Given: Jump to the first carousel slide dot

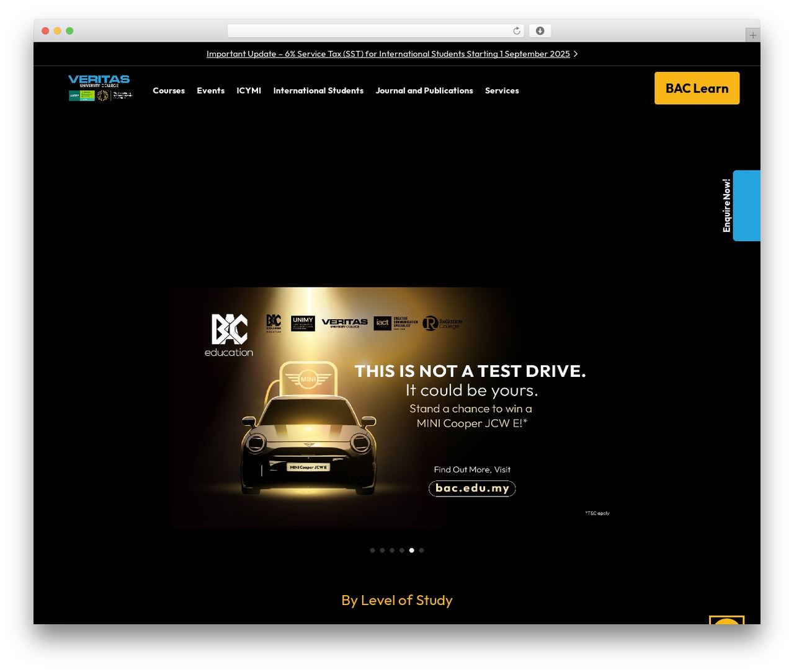Looking at the screenshot, I should coord(372,550).
